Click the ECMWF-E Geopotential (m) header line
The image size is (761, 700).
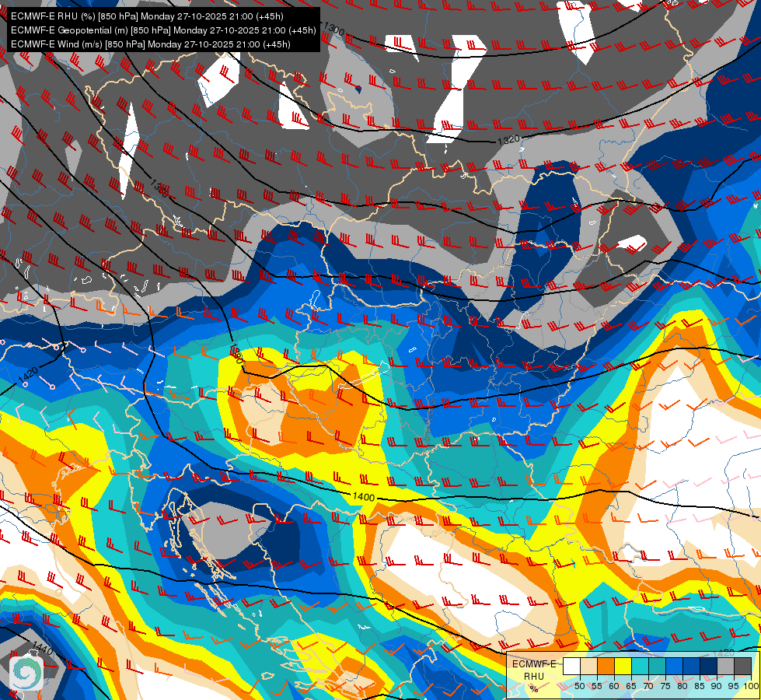163,30
